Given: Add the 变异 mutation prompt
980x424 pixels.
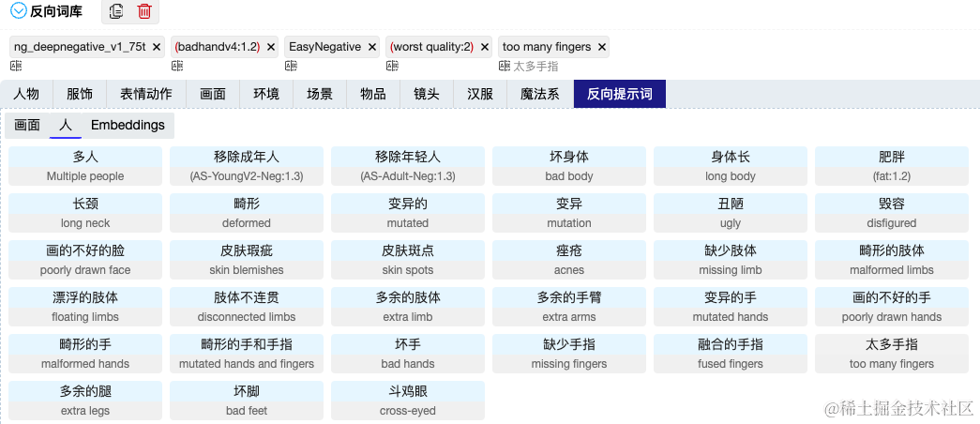Looking at the screenshot, I should (569, 213).
